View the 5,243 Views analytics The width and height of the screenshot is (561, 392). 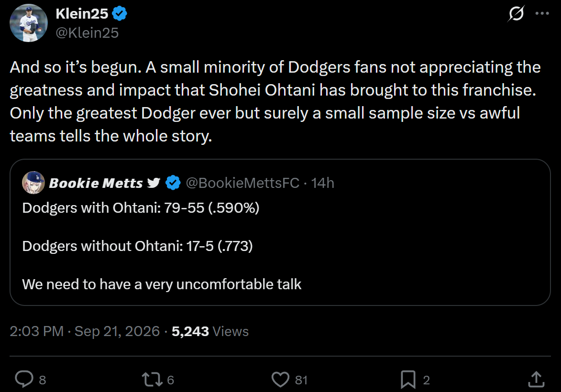click(210, 331)
